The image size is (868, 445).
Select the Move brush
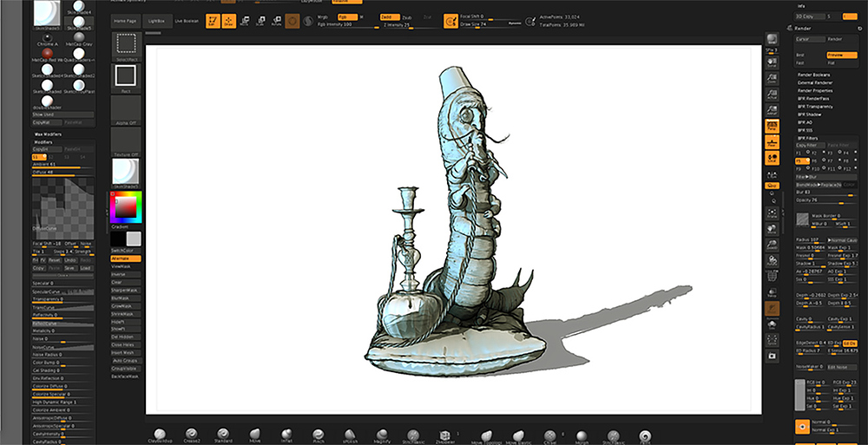[254, 435]
